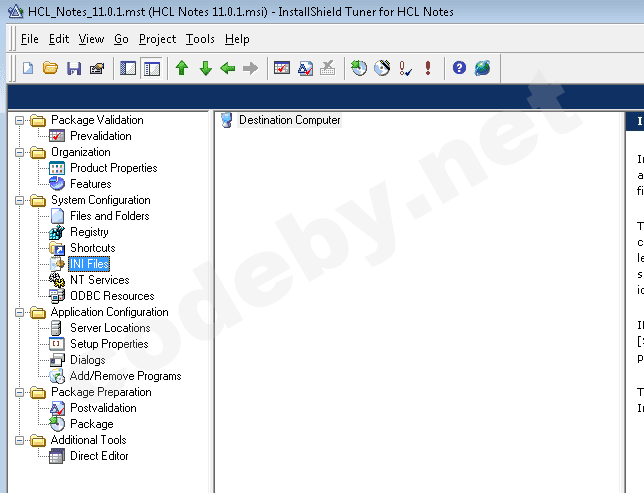Click the Prevalidation toolbar icon
The height and width of the screenshot is (493, 644).
[282, 68]
